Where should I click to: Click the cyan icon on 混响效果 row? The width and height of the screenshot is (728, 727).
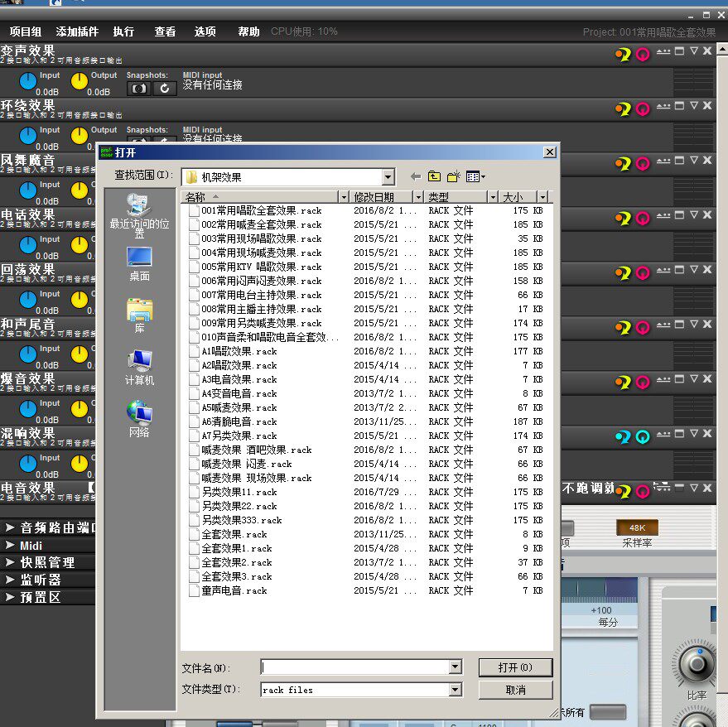pos(623,437)
